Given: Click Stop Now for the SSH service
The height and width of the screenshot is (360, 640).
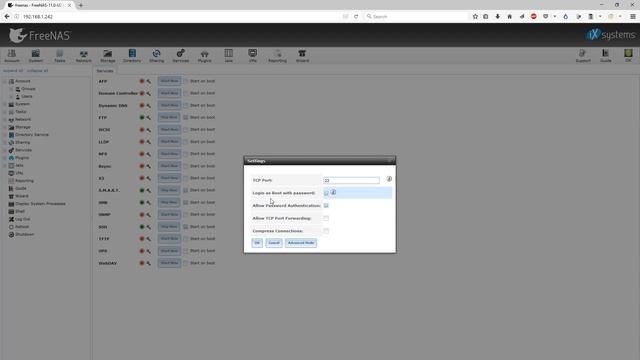Looking at the screenshot, I should [169, 227].
